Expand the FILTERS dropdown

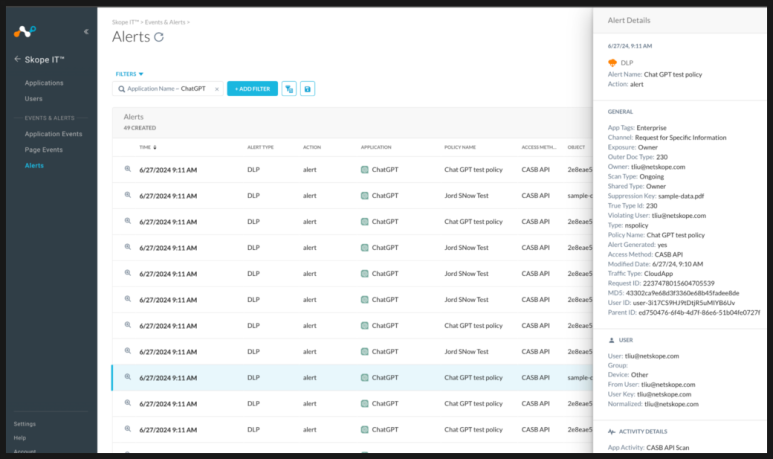[130, 74]
